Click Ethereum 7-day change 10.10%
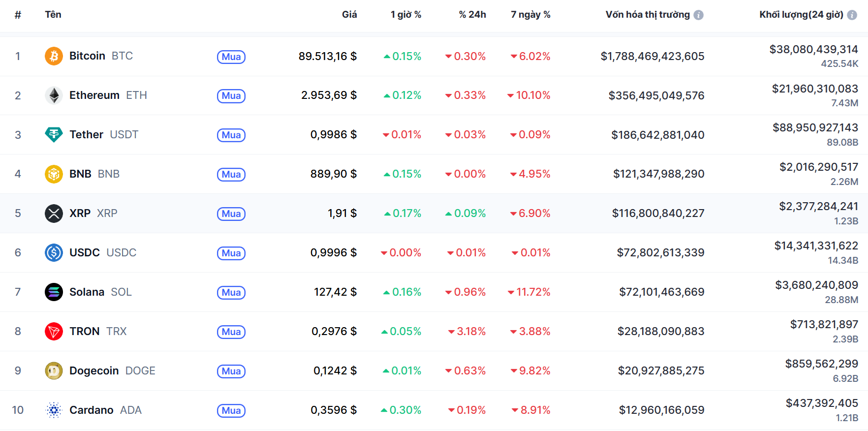The width and height of the screenshot is (868, 431). tap(529, 95)
